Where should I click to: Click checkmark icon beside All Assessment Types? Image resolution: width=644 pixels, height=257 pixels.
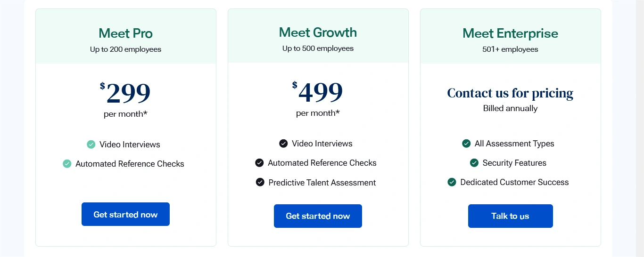click(x=466, y=144)
